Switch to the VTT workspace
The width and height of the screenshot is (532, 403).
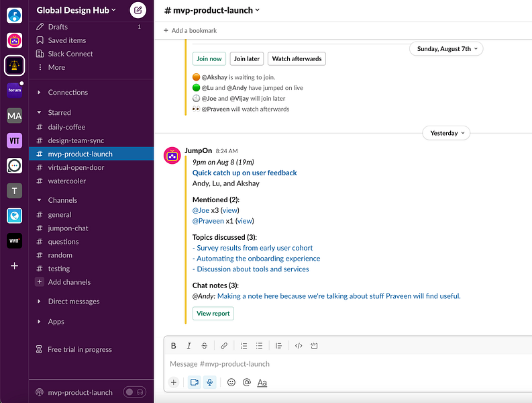tap(15, 140)
